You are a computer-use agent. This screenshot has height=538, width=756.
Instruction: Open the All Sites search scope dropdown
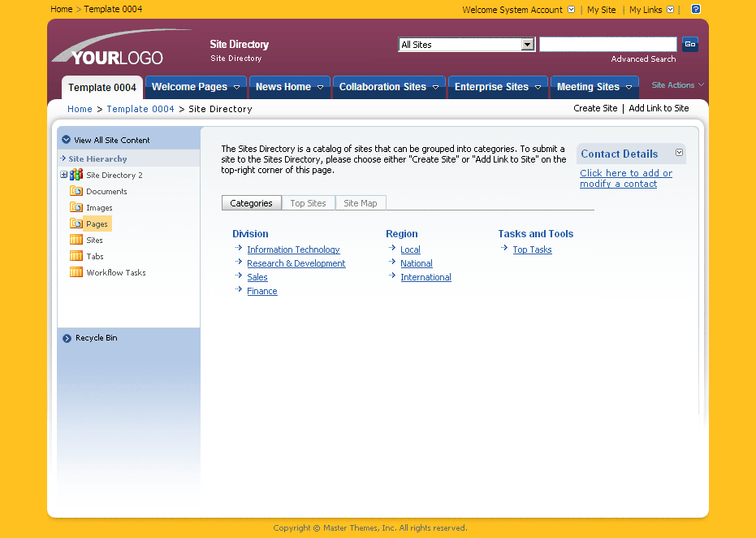(528, 44)
